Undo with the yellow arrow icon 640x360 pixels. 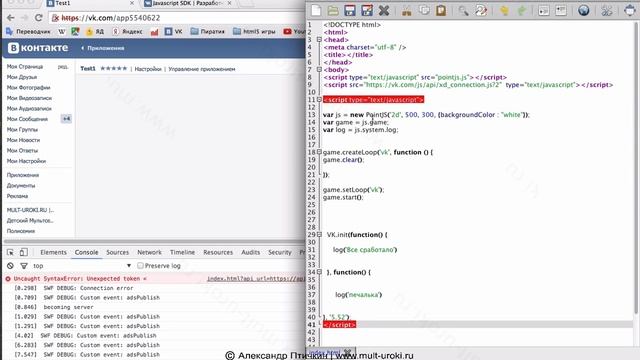504,11
